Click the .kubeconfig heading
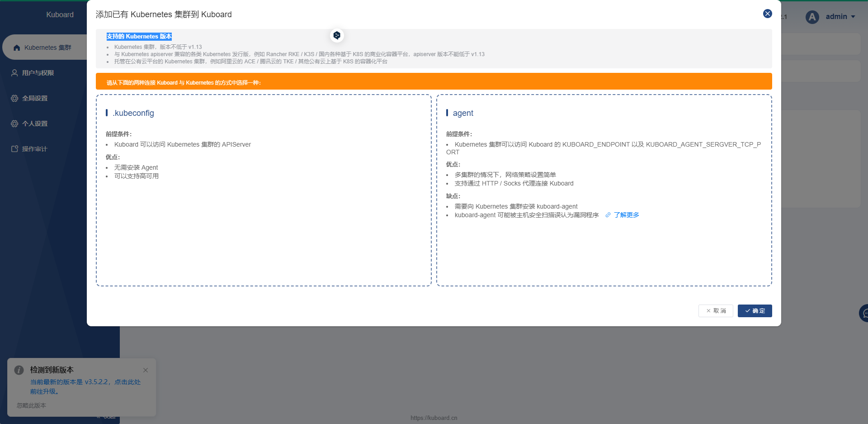 [133, 113]
